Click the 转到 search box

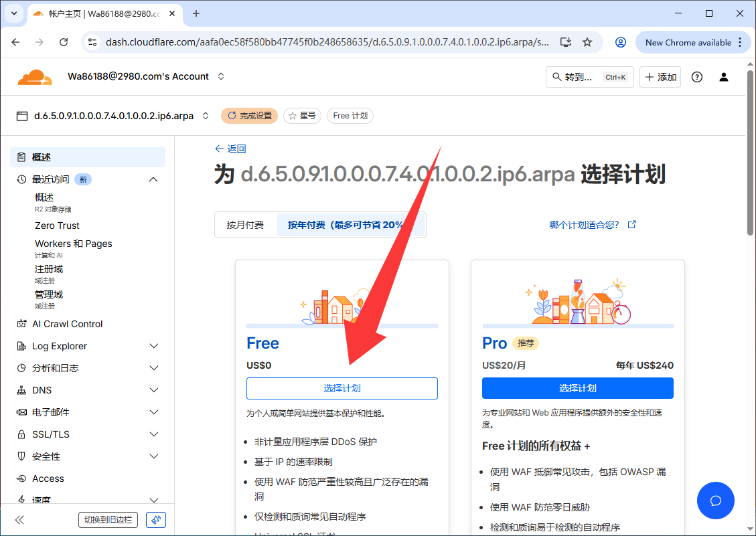pyautogui.click(x=589, y=77)
